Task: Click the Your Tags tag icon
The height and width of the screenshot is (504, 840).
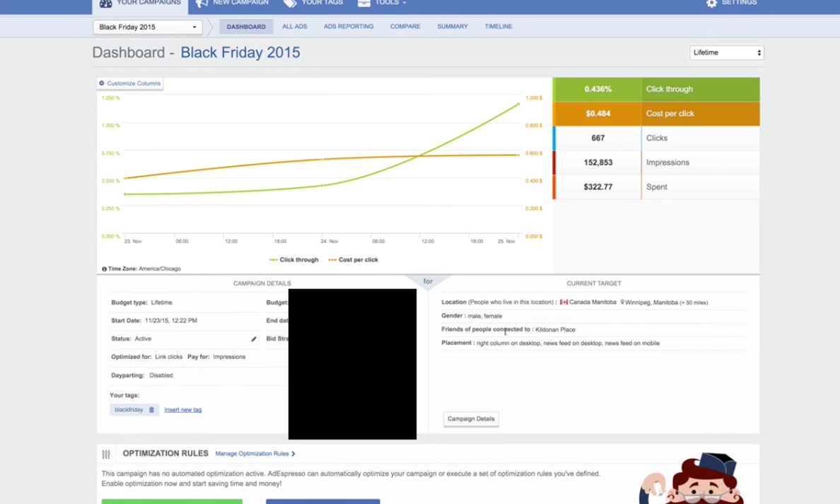Action: coord(290,4)
